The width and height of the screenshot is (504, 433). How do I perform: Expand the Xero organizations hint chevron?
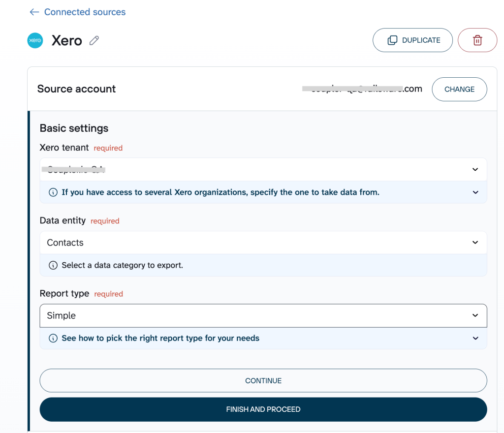(475, 192)
